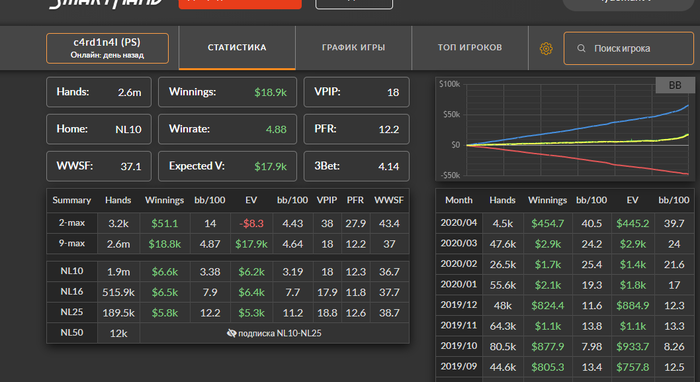Open the ГРАФИК ИГРЫ tab

[x=354, y=47]
